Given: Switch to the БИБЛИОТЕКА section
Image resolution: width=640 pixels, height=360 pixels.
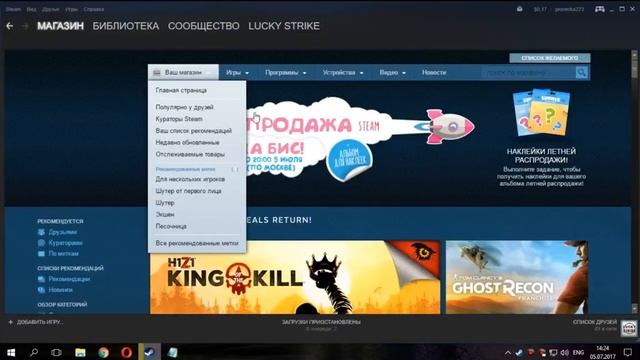Looking at the screenshot, I should click(126, 26).
